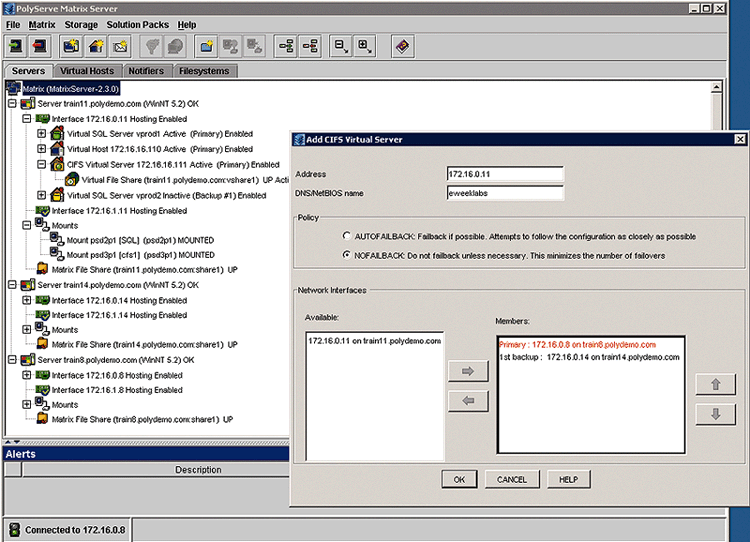This screenshot has height=542, width=750.
Task: Move member up with up arrow button
Action: click(x=716, y=384)
